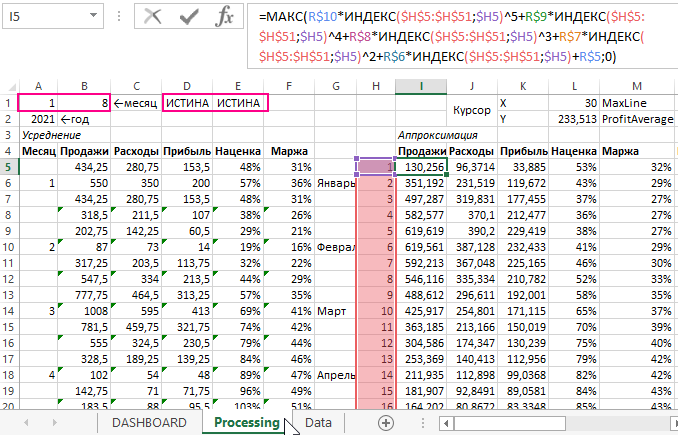This screenshot has width=678, height=435.
Task: Open the Insert Function fx dialog
Action: point(225,17)
